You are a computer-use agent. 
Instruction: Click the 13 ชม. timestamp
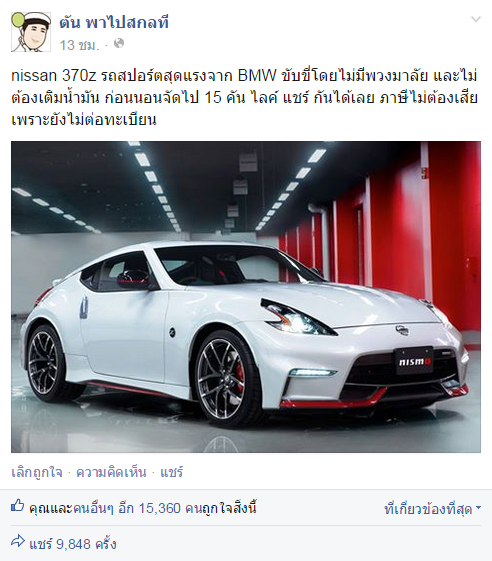tap(79, 45)
